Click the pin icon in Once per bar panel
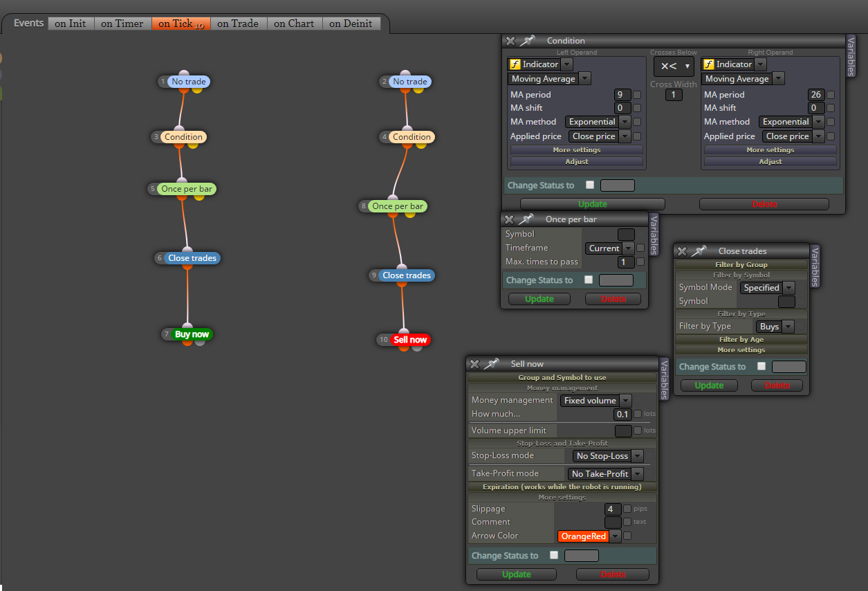 click(x=526, y=219)
